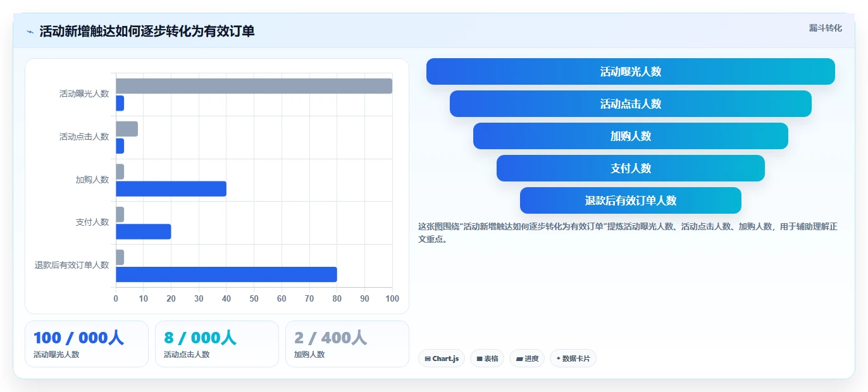Select the 活动曝光人数 funnel stage
Screen dimensions: 868x392
631,71
